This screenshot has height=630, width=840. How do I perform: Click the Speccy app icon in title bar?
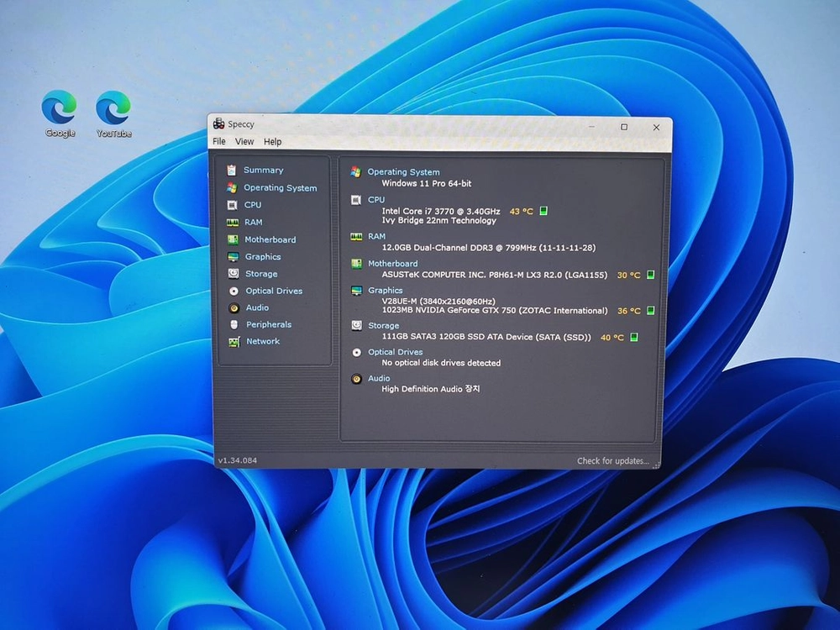pyautogui.click(x=218, y=123)
